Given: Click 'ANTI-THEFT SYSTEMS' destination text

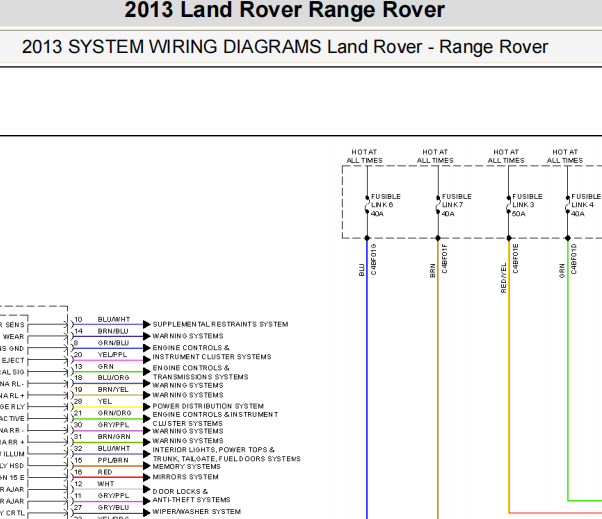Looking at the screenshot, I should click(191, 500).
